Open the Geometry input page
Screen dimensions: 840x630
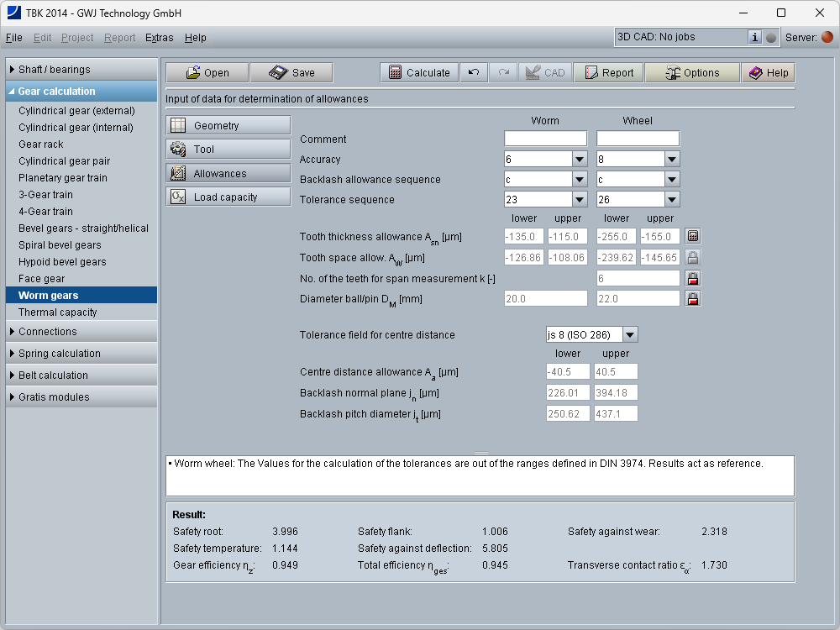[228, 126]
